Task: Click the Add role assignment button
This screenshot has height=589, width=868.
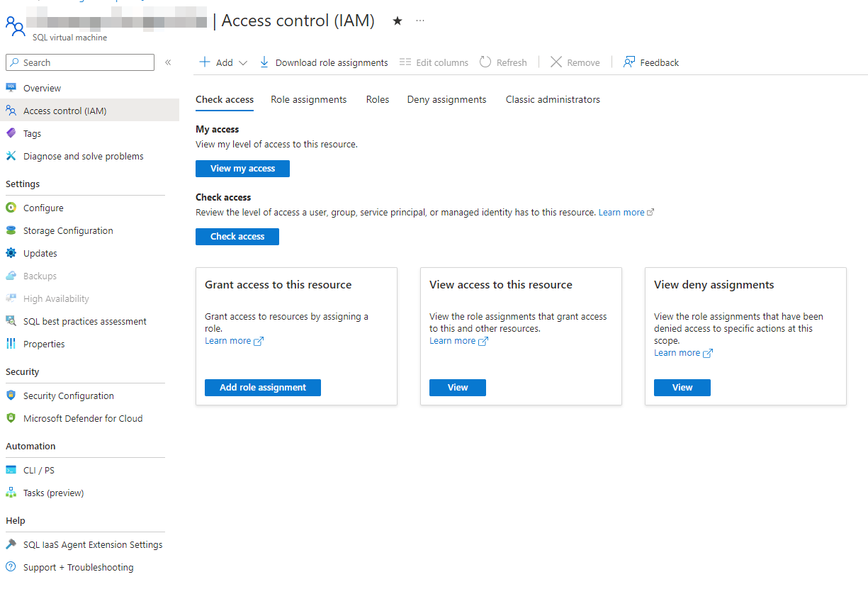Action: pos(263,388)
